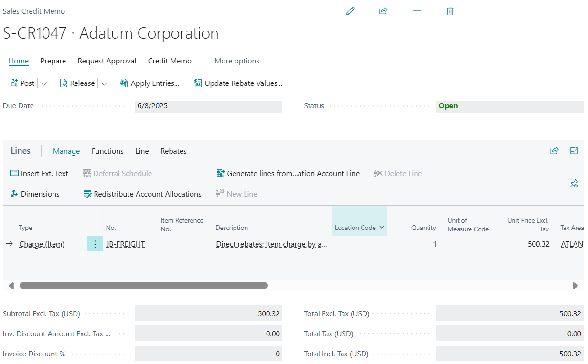Click the Deferral Schedule action
Image resolution: width=588 pixels, height=364 pixels.
click(117, 173)
